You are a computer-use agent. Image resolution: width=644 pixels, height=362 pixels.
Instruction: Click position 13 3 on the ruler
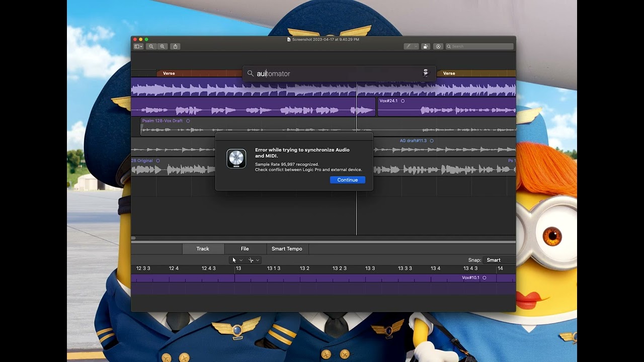370,268
